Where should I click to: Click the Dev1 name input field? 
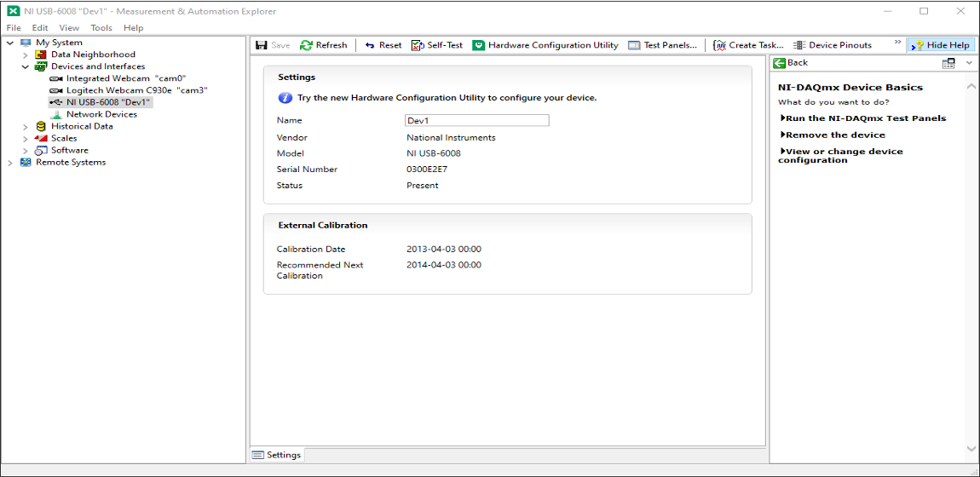[x=477, y=120]
